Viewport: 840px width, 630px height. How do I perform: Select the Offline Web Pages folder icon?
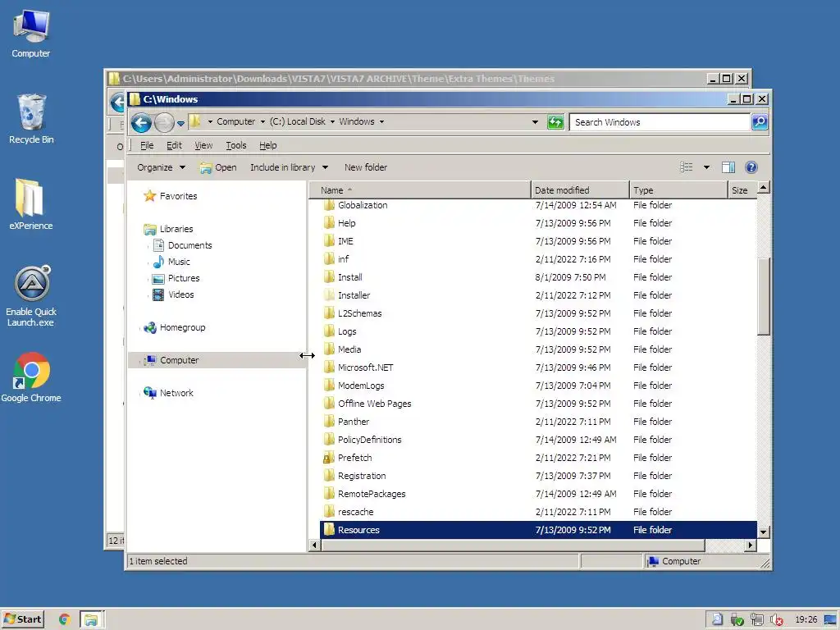pyautogui.click(x=330, y=404)
